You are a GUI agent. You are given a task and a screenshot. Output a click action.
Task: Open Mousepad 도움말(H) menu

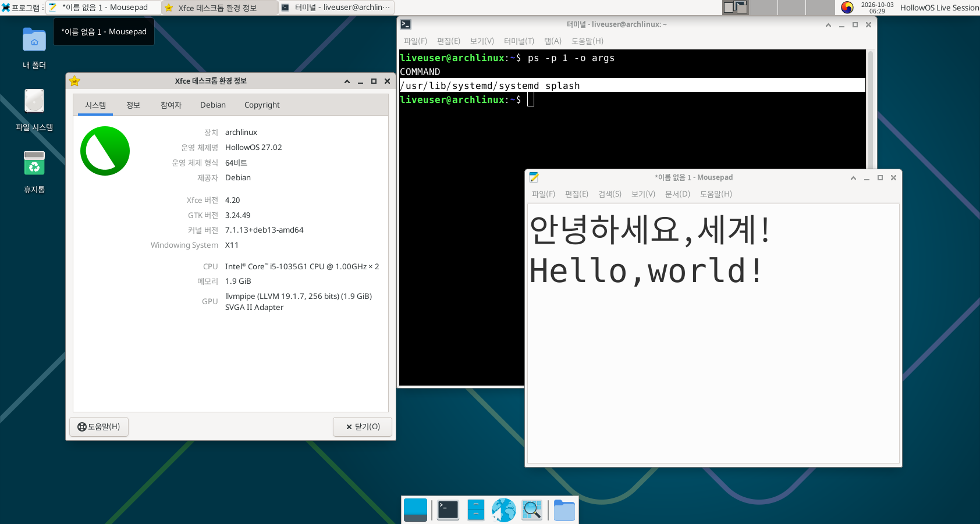click(716, 194)
